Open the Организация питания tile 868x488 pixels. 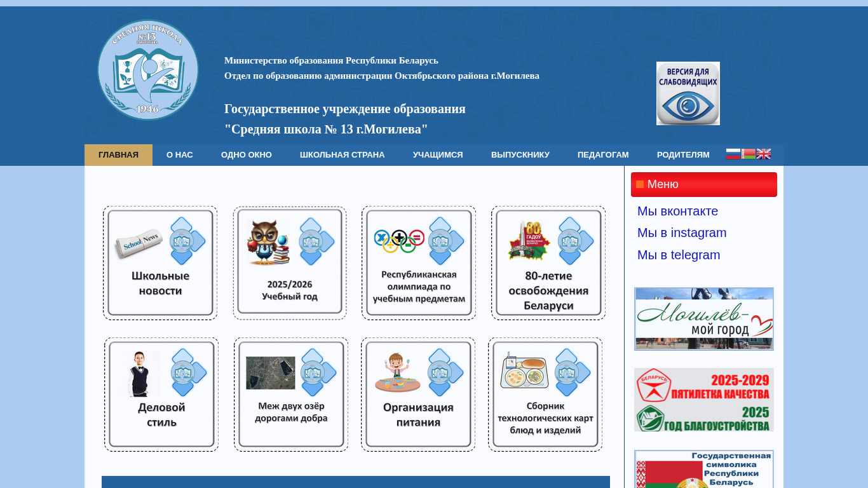click(418, 395)
